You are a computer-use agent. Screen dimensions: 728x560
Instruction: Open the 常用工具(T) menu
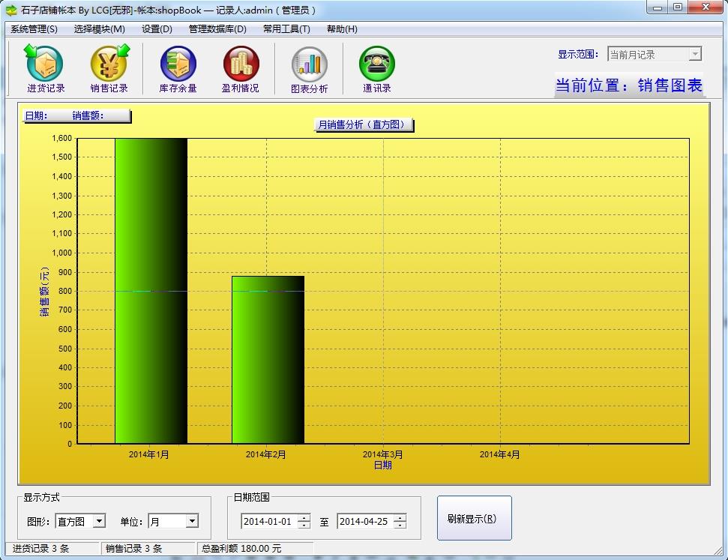[x=286, y=29]
